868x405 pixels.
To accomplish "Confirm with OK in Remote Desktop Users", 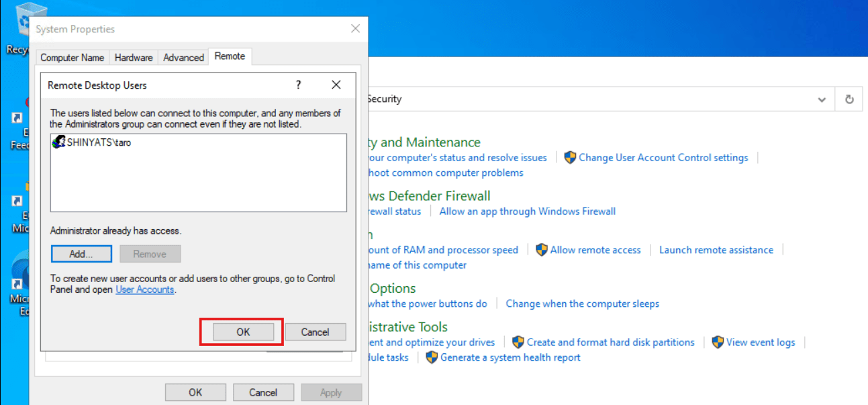I will tap(243, 332).
